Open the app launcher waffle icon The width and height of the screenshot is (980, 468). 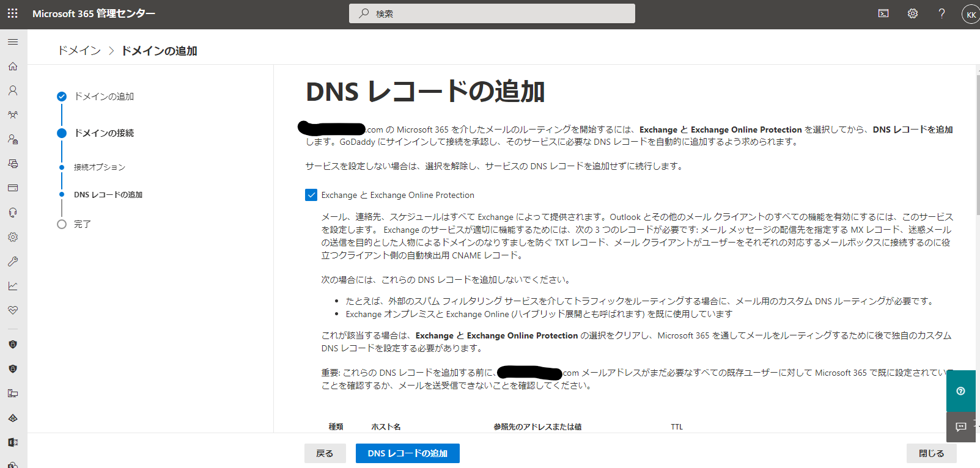pyautogui.click(x=13, y=13)
